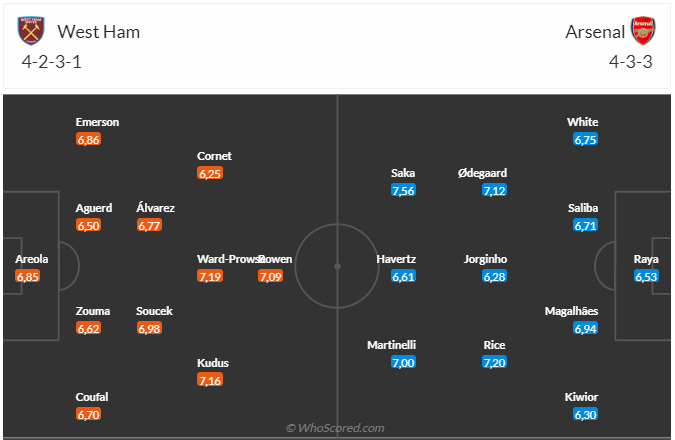Select Kudus's 7,16 rating badge
Viewport: 675px width, 440px height.
pyautogui.click(x=209, y=380)
